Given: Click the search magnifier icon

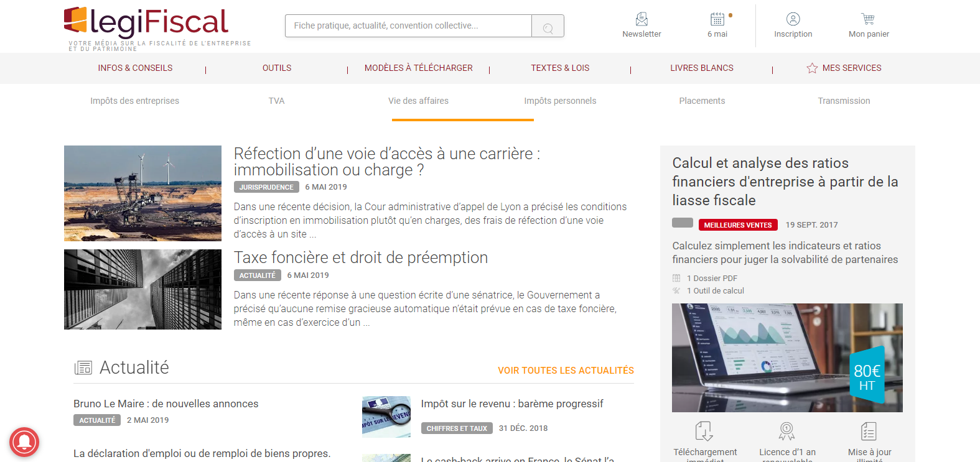Looking at the screenshot, I should (548, 27).
